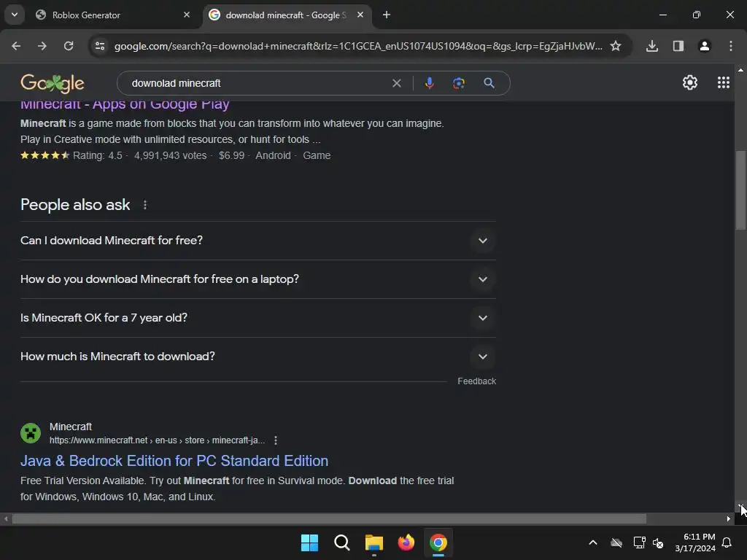Open the clock showing 6:11 PM
Viewport: 747px width, 560px height.
[x=695, y=542]
